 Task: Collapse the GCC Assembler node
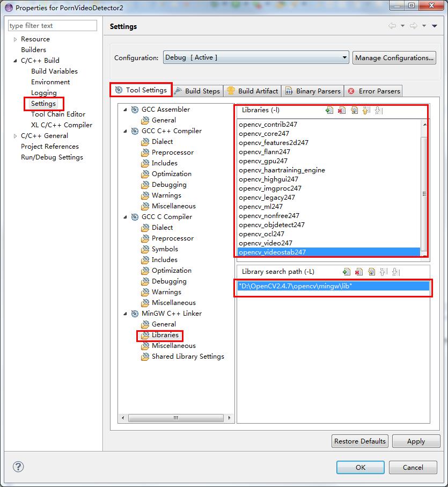coord(126,110)
